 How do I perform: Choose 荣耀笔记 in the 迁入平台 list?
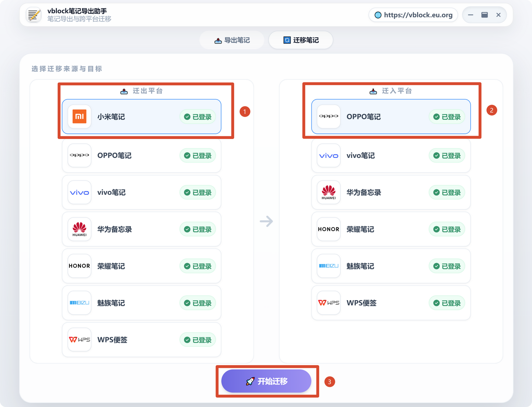(x=391, y=229)
